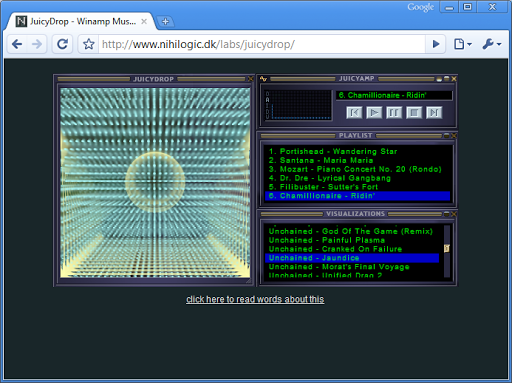Open the page menu icon
Image resolution: width=512 pixels, height=383 pixels.
coord(463,44)
